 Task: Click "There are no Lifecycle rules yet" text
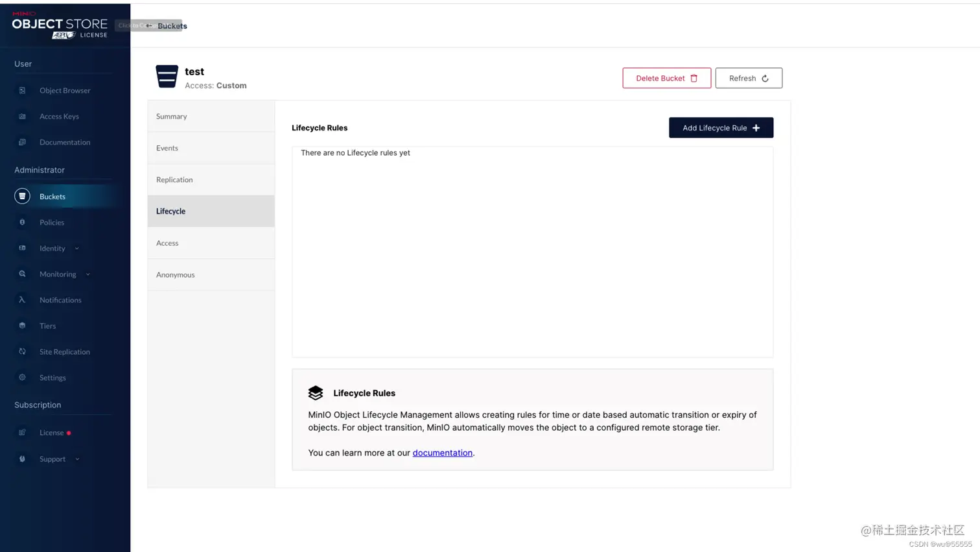[355, 153]
